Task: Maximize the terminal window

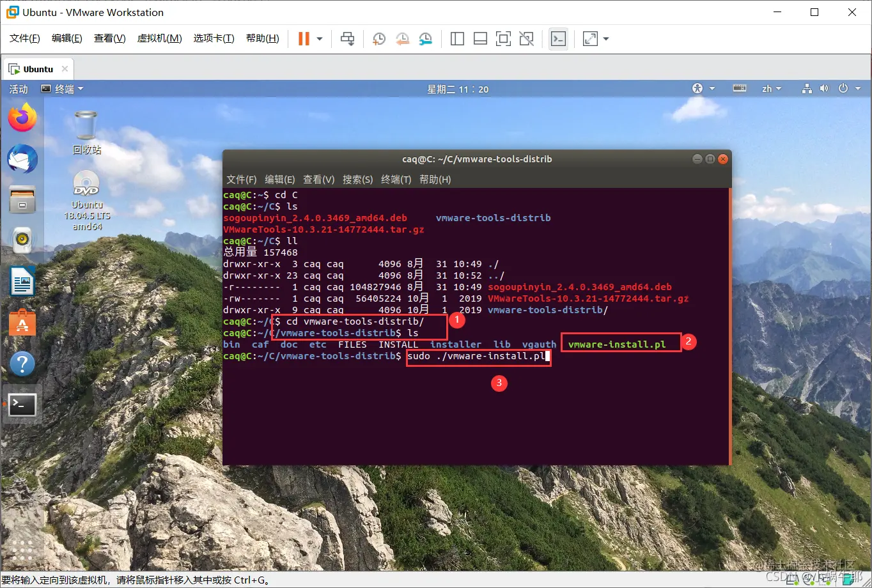Action: click(x=710, y=159)
